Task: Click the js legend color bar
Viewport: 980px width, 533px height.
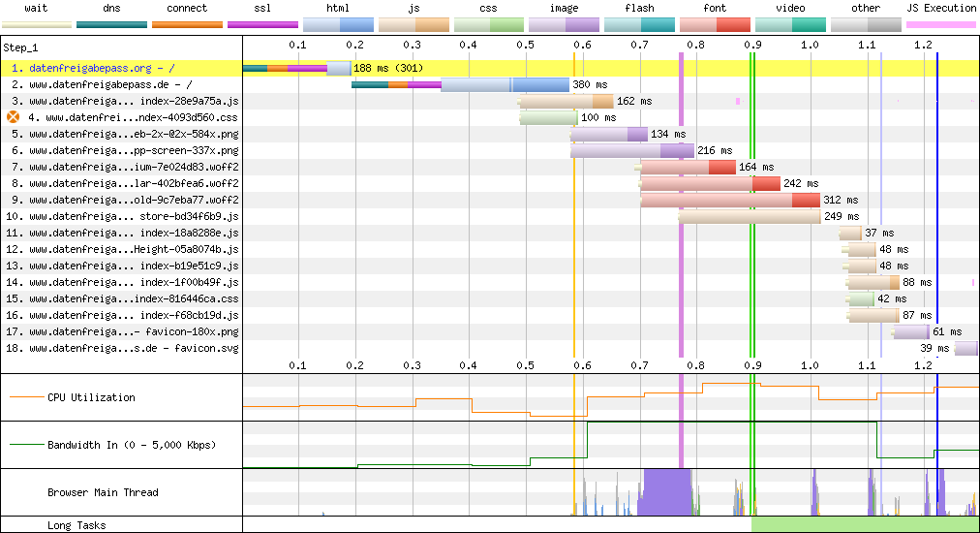Action: coord(413,25)
